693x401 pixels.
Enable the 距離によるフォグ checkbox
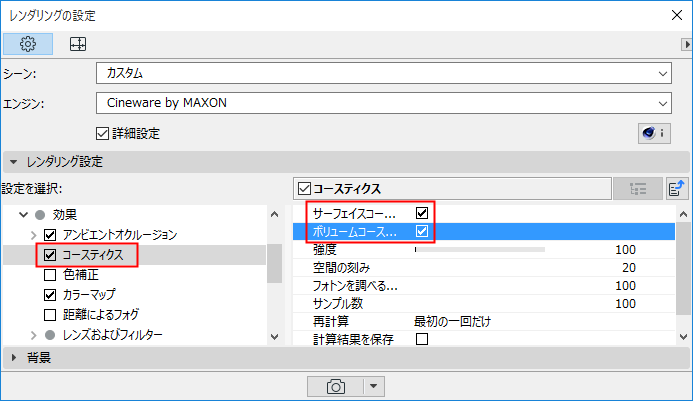pos(50,315)
